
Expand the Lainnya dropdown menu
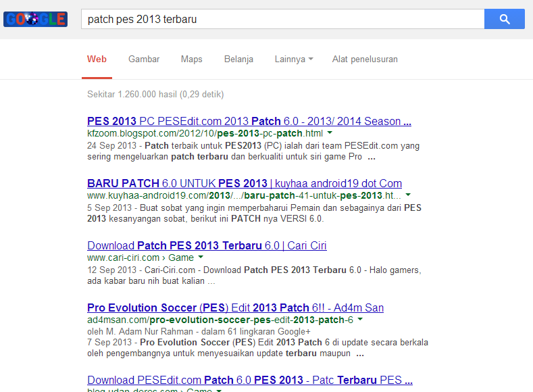coord(293,59)
